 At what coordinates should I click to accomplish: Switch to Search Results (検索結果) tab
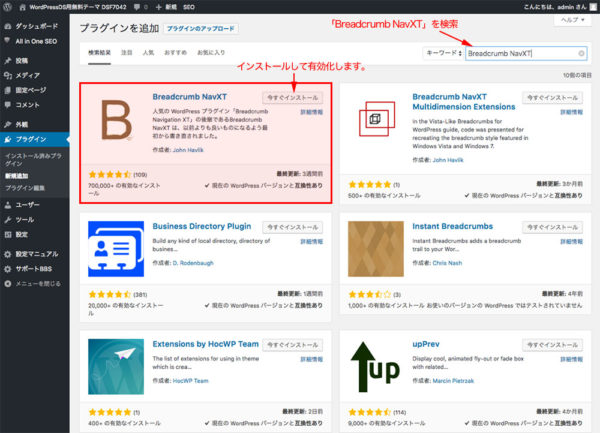pos(99,53)
